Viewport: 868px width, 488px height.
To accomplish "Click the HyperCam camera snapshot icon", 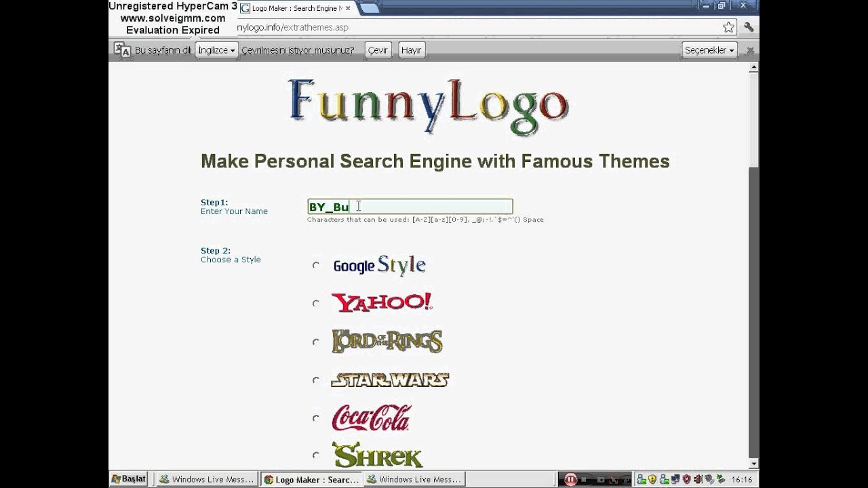I will 600,479.
